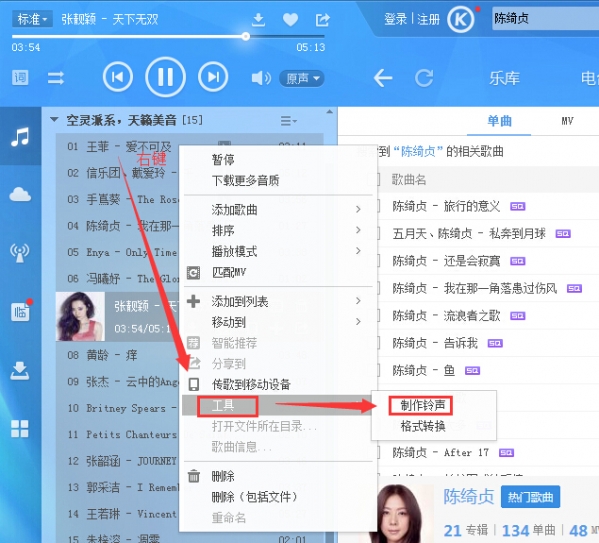Open the local music note sidebar icon
The width and height of the screenshot is (599, 543).
coord(20,136)
